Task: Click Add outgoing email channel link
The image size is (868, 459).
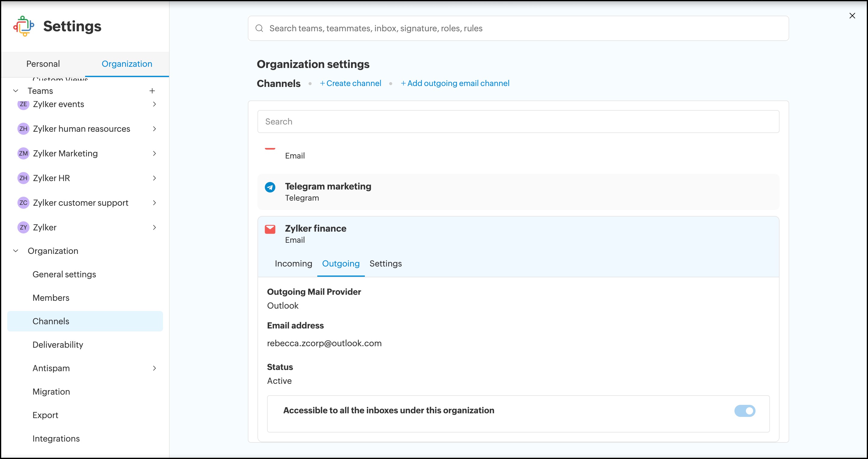Action: point(455,83)
